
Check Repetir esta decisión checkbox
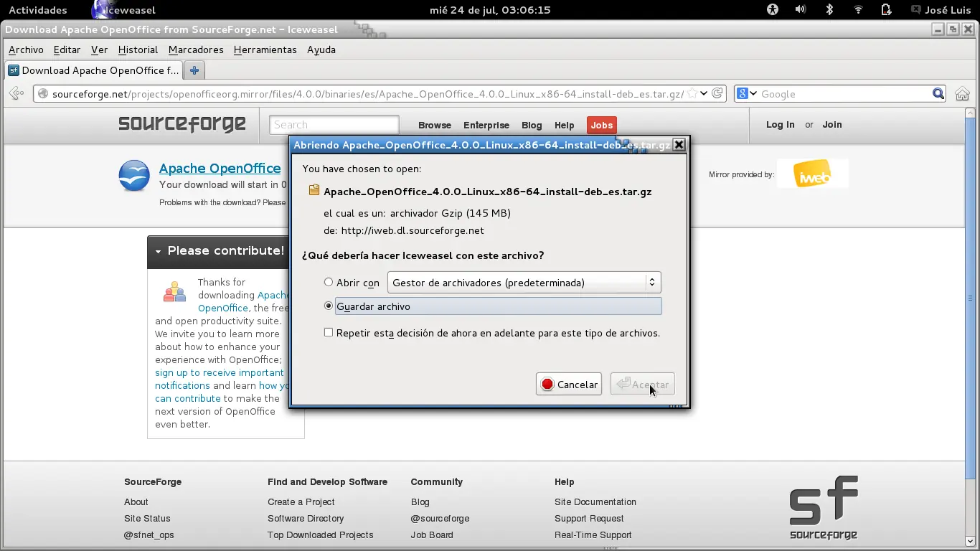(329, 332)
